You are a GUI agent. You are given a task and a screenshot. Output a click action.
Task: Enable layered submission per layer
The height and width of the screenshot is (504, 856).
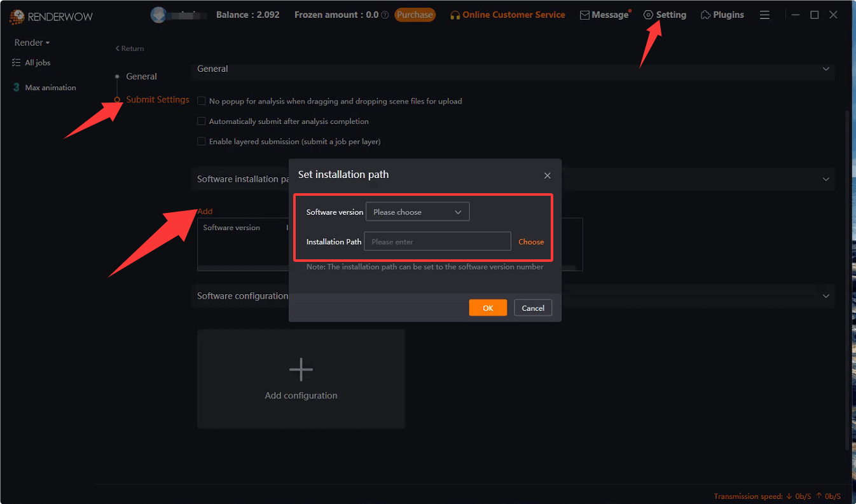(x=201, y=141)
